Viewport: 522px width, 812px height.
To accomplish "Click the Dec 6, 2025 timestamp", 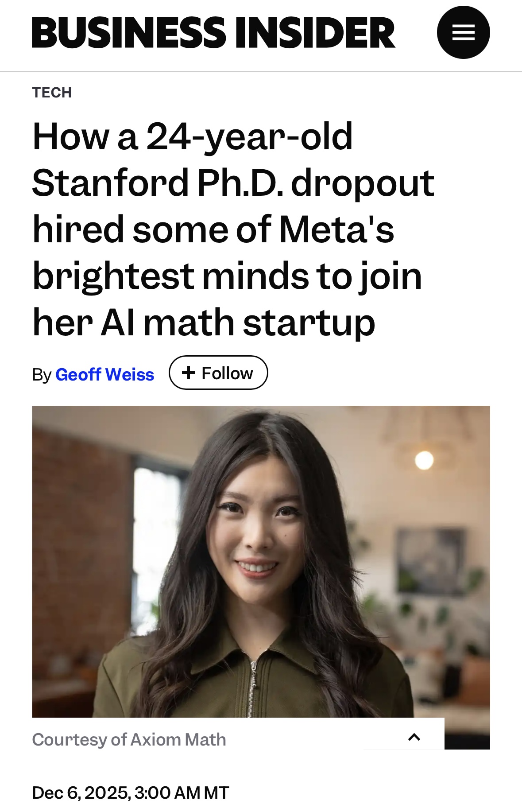I will click(131, 793).
